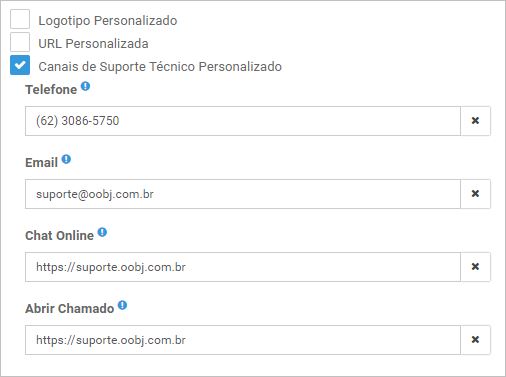The image size is (506, 377).
Task: Click the Abrir Chamado URL input
Action: (243, 340)
